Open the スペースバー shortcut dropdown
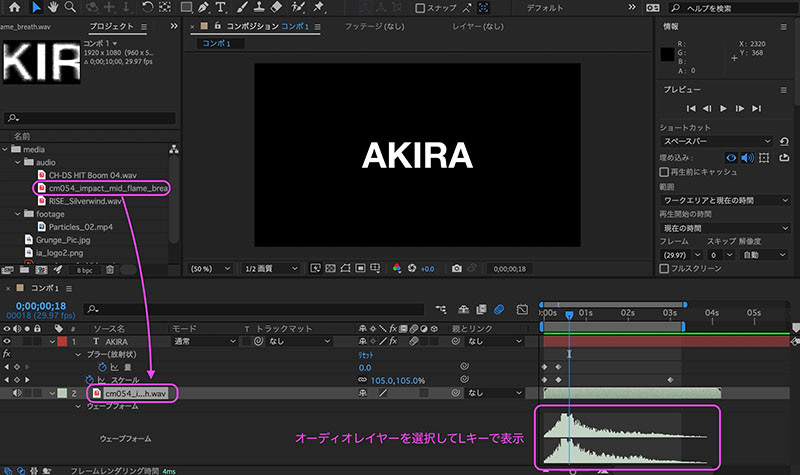 click(717, 141)
